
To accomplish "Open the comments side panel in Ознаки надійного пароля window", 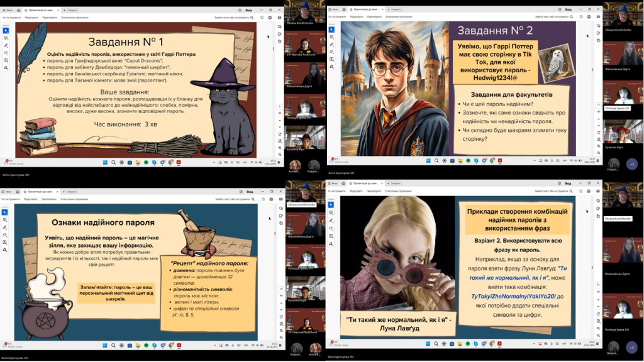I will click(x=280, y=209).
